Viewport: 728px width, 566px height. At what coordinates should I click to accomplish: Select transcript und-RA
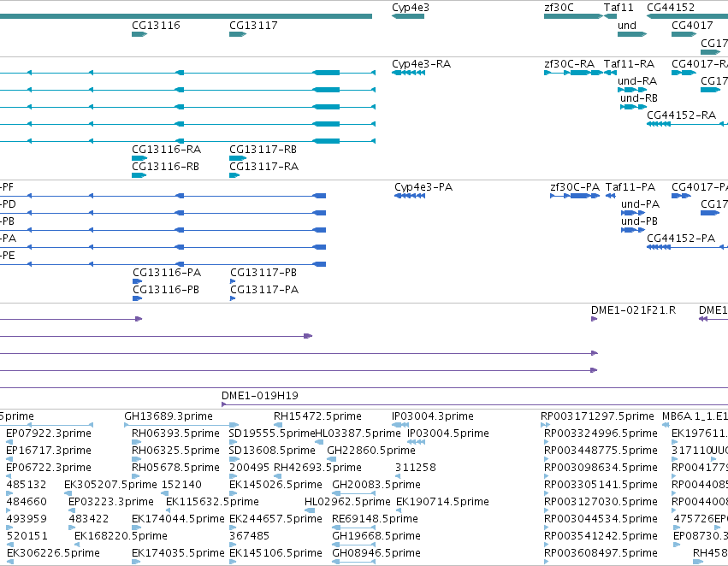pyautogui.click(x=637, y=81)
